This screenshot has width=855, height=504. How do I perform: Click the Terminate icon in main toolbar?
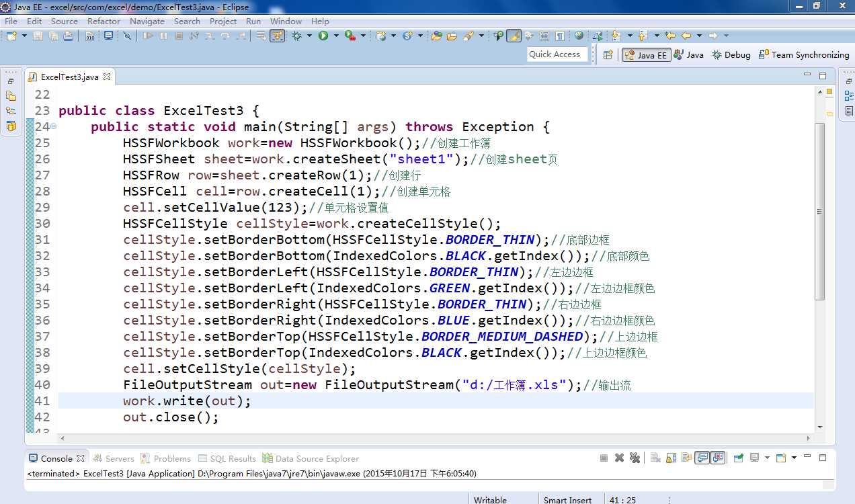click(178, 36)
